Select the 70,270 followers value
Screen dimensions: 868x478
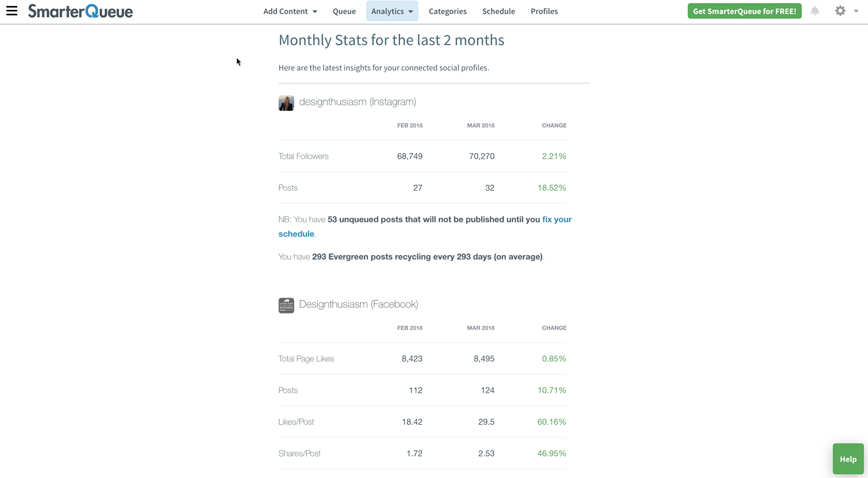[481, 156]
